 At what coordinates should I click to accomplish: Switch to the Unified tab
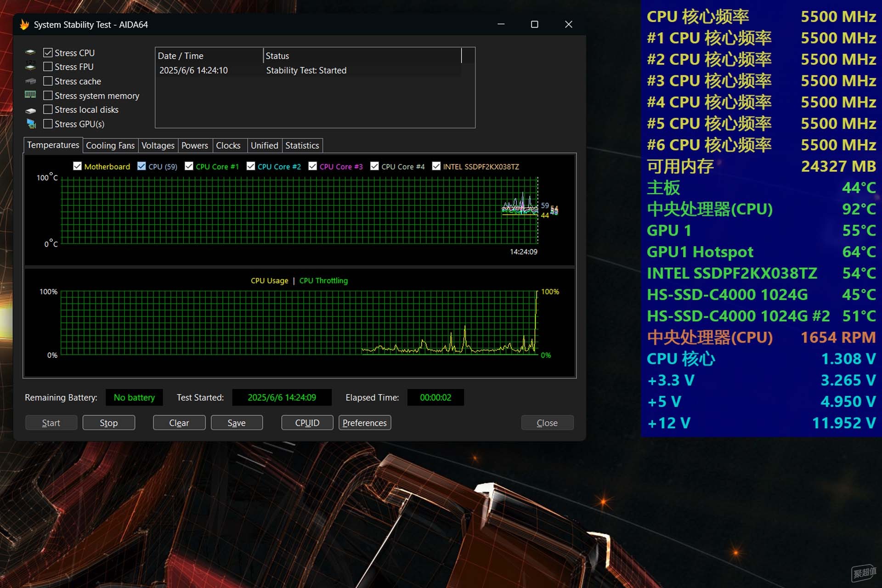click(x=265, y=146)
